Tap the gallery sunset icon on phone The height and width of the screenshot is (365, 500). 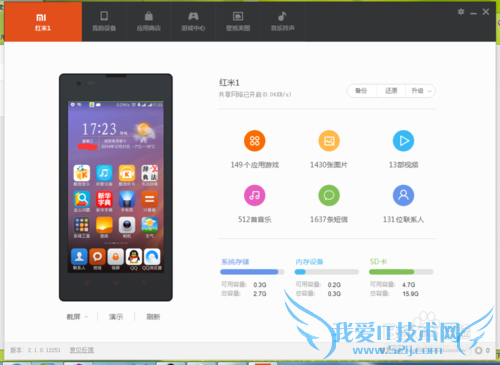pyautogui.click(x=104, y=225)
